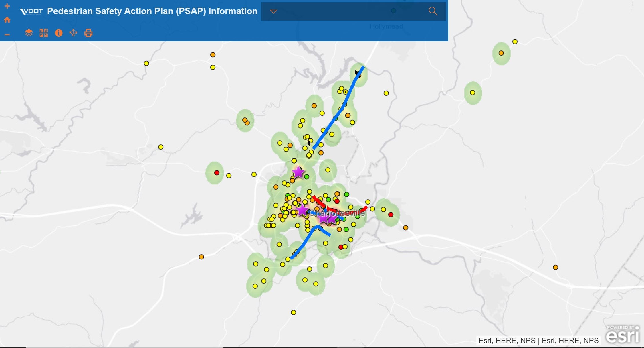644x348 pixels.
Task: Select the orange dot southwest near interstate
Action: tap(201, 257)
